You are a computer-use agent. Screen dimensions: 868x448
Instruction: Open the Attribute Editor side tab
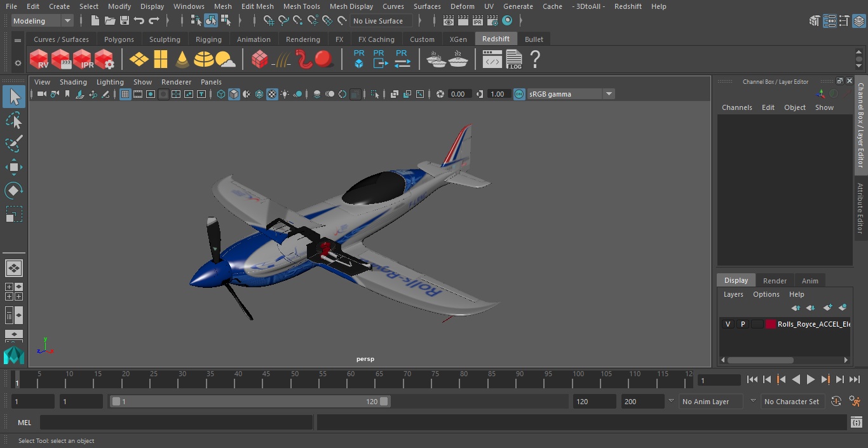point(860,208)
